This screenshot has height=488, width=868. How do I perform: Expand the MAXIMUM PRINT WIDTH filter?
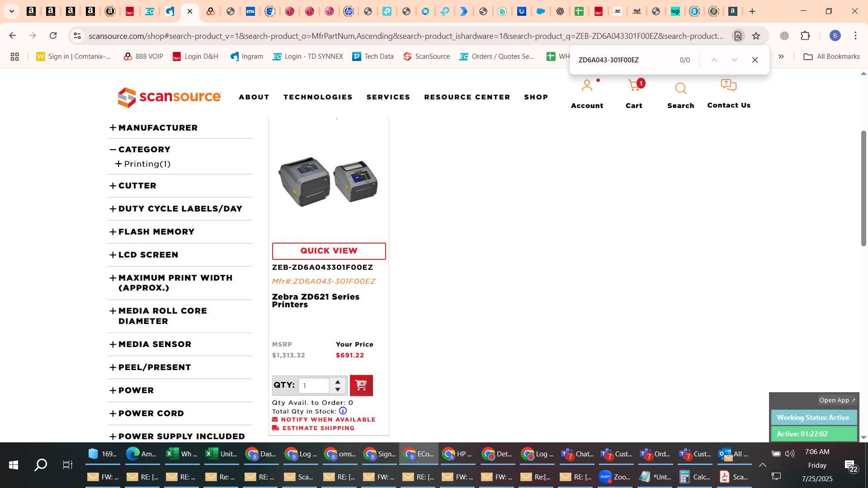point(171,283)
